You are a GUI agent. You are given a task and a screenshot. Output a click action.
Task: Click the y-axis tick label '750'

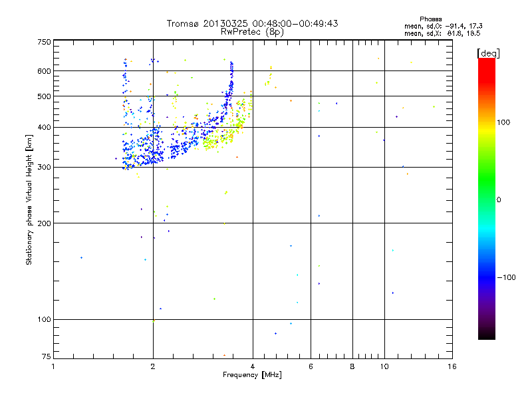click(44, 42)
